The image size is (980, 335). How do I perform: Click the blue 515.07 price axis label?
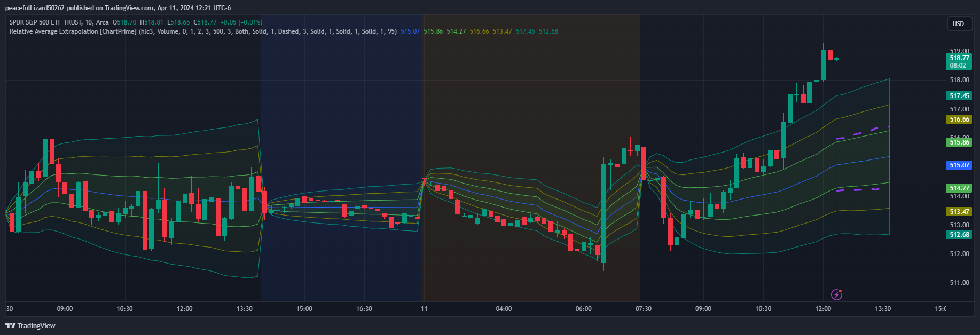point(959,165)
